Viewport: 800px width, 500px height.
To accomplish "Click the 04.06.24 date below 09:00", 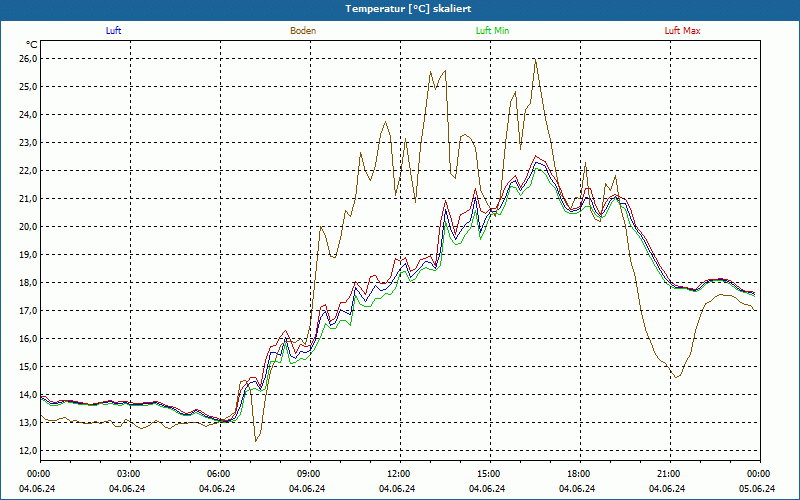I will click(307, 489).
